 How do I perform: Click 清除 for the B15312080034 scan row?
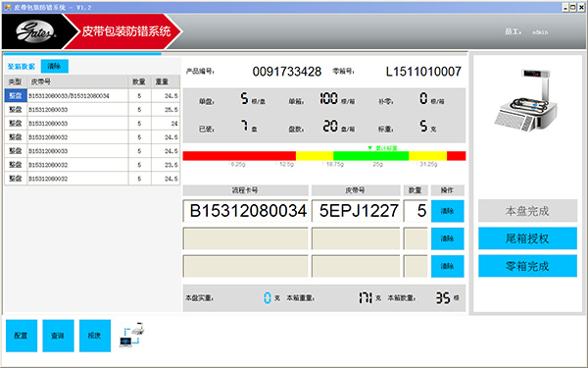coord(448,211)
